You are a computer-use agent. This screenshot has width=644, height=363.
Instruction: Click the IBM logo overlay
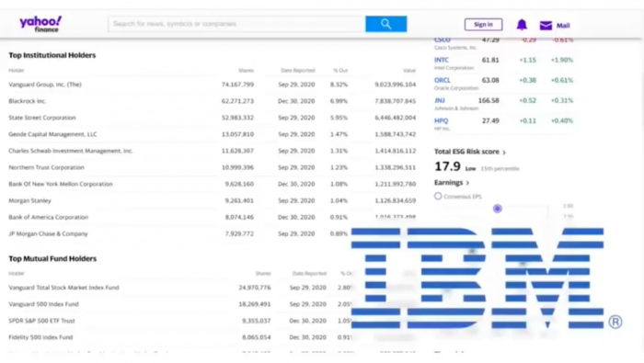pyautogui.click(x=477, y=278)
